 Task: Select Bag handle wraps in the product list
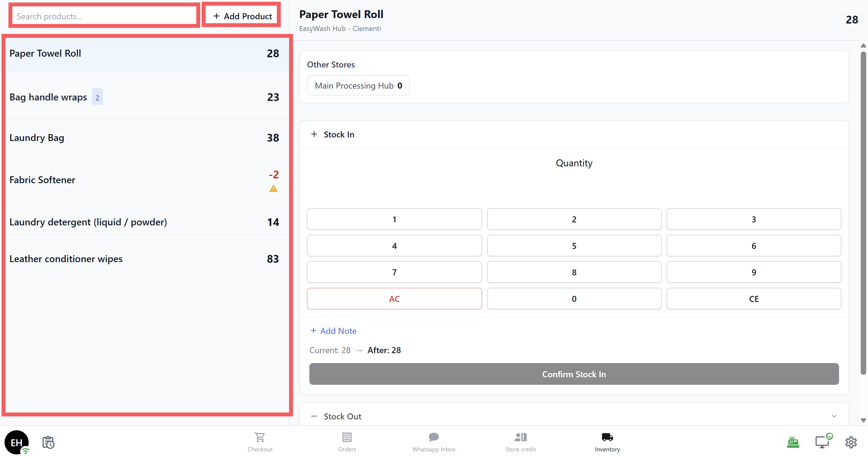coord(48,97)
